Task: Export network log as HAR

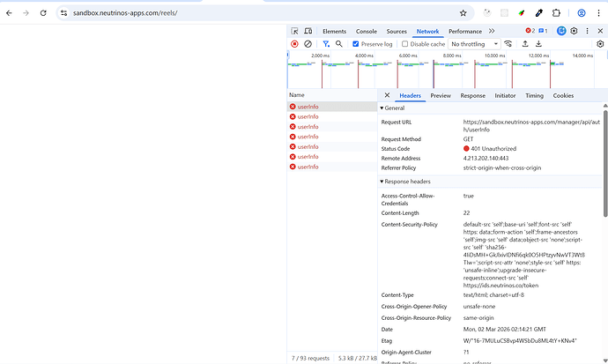Action: coord(538,44)
